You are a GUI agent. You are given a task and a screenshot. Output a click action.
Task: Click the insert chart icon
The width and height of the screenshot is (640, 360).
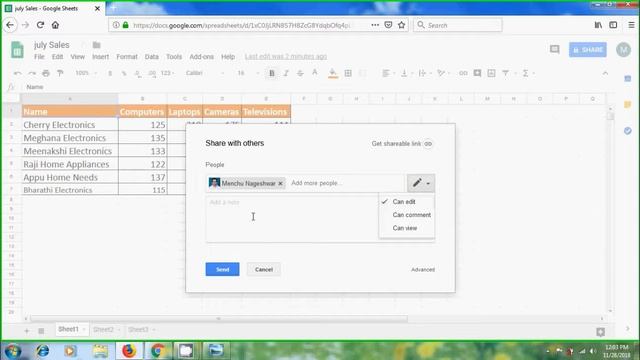tap(491, 73)
